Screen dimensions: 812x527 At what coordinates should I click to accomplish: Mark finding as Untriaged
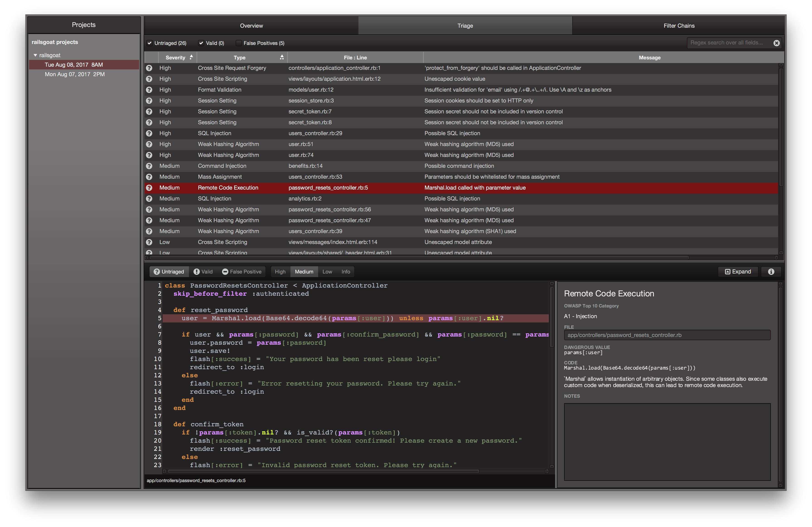point(169,271)
